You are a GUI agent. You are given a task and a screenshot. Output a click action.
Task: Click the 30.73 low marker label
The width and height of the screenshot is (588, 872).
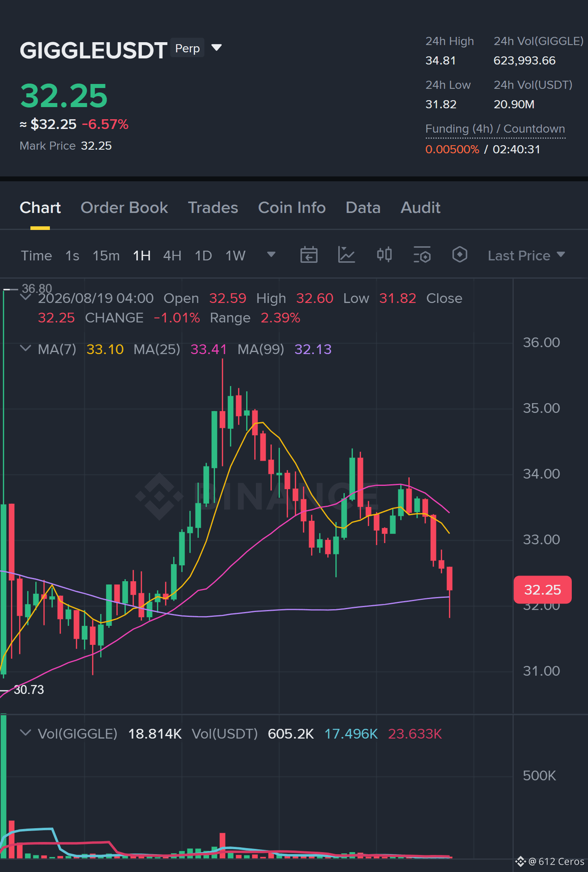[29, 689]
